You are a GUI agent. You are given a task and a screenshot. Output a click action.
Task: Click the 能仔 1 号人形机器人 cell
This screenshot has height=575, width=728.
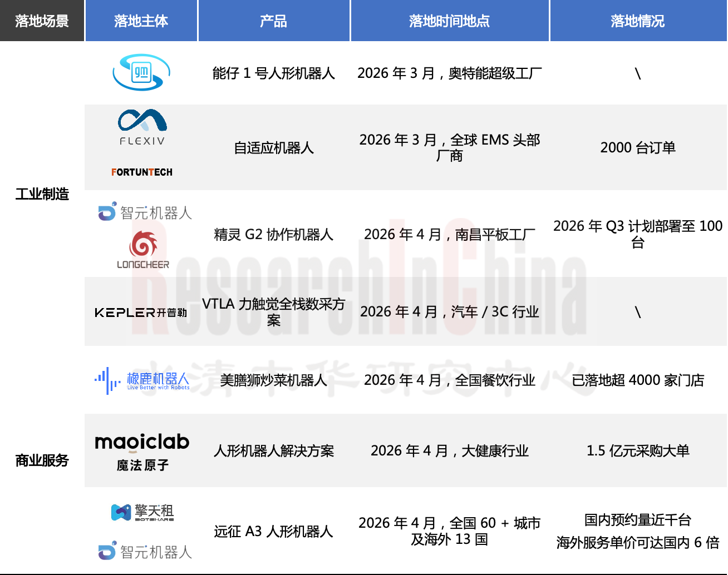pyautogui.click(x=274, y=73)
